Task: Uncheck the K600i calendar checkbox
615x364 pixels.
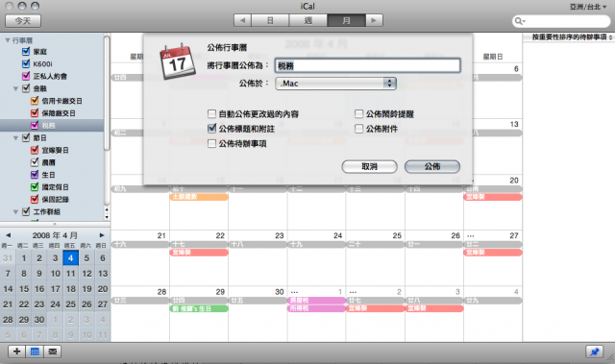Action: click(x=26, y=63)
